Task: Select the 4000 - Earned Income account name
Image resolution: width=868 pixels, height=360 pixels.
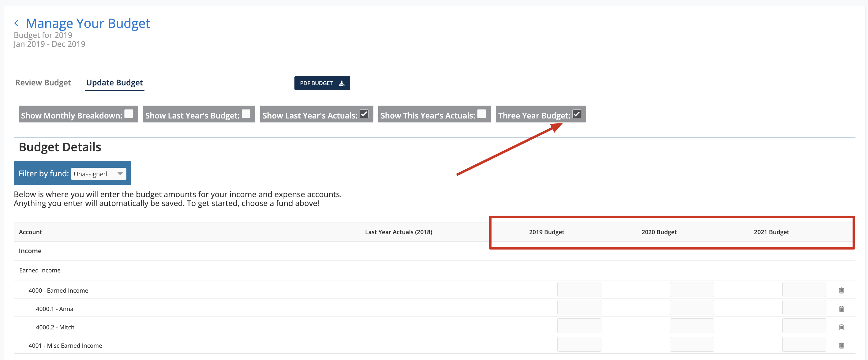Action: pyautogui.click(x=58, y=291)
